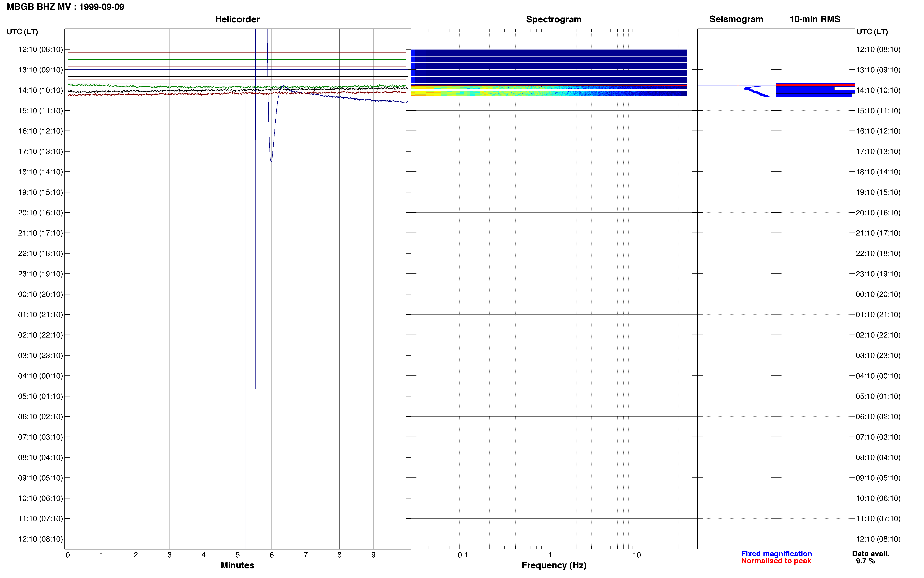The width and height of the screenshot is (924, 578).
Task: Click the 14:10 (10:10) label on the right axis
Action: 878,90
